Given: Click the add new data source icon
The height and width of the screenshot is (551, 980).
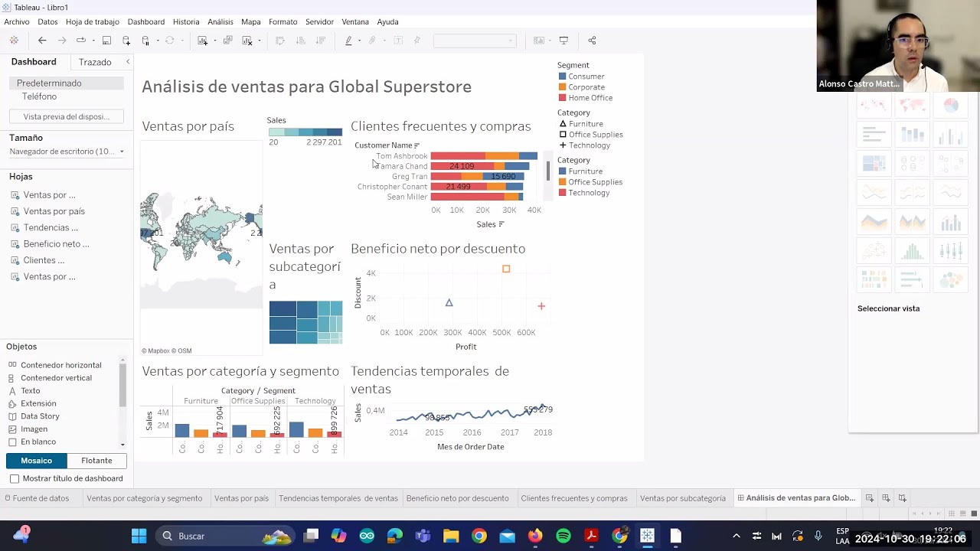Looking at the screenshot, I should [126, 41].
